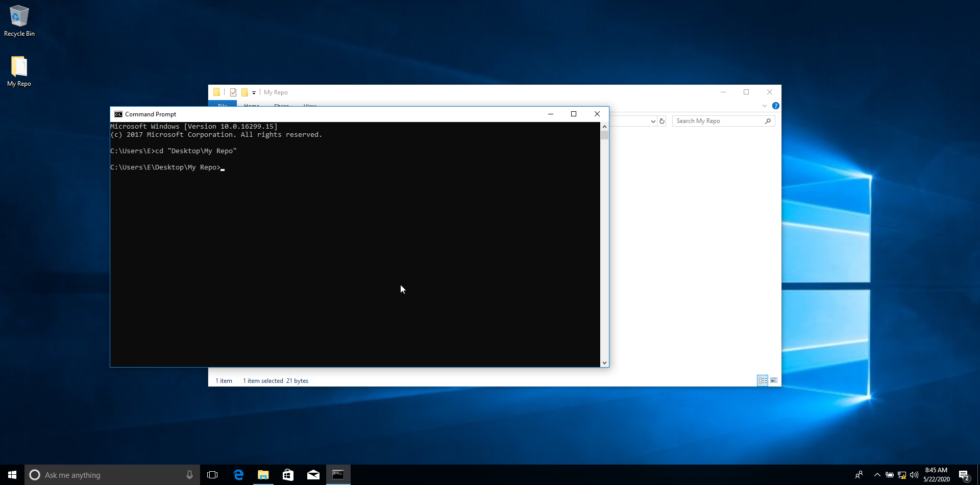This screenshot has height=485, width=980.
Task: Maximize the Command Prompt window
Action: 574,114
